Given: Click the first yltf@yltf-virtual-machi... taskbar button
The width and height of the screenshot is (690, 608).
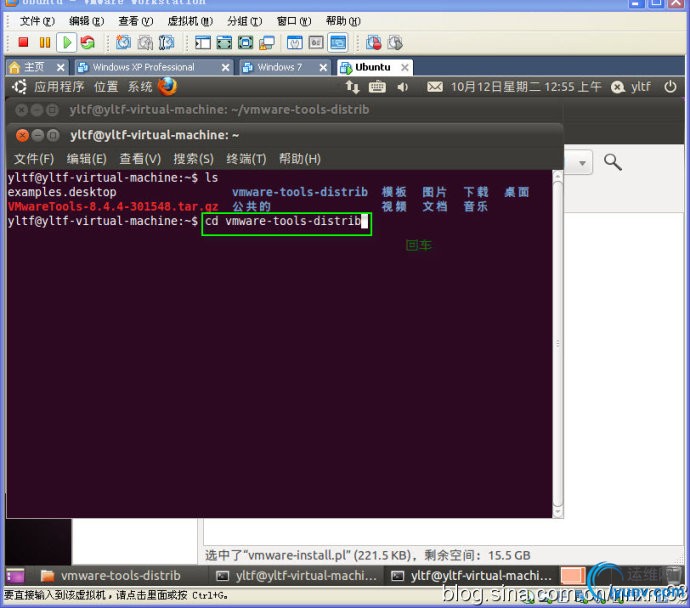Looking at the screenshot, I should 297,575.
